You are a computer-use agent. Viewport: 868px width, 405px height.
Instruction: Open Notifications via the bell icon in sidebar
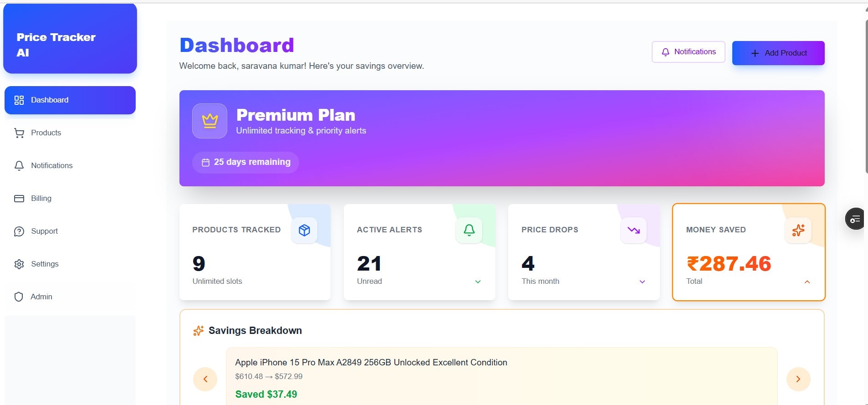pyautogui.click(x=19, y=165)
